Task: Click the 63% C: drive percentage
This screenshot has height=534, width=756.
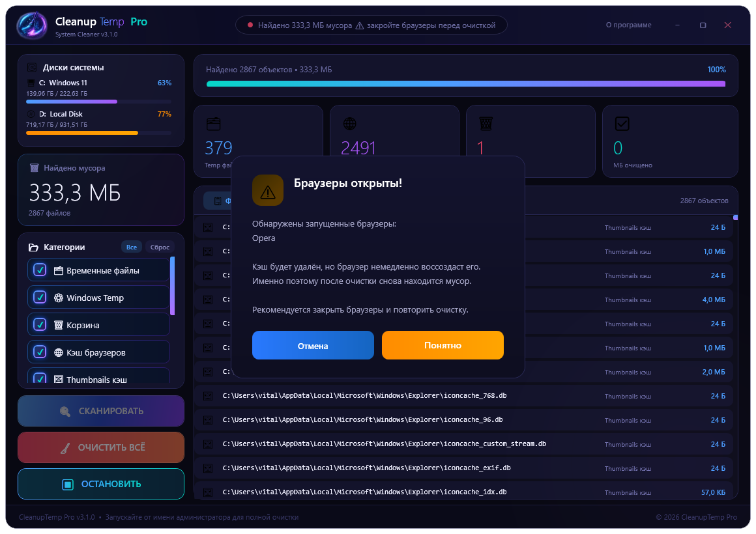Action: coord(164,83)
